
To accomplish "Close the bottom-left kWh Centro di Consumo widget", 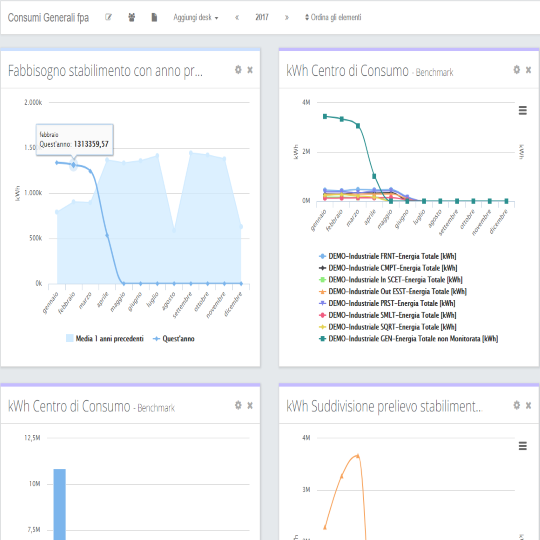I will pos(250,405).
